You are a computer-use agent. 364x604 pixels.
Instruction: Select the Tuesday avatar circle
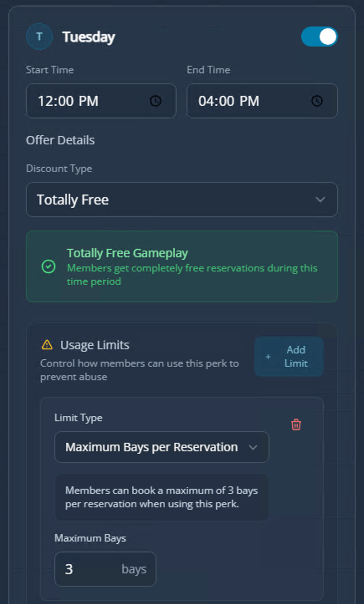click(39, 36)
